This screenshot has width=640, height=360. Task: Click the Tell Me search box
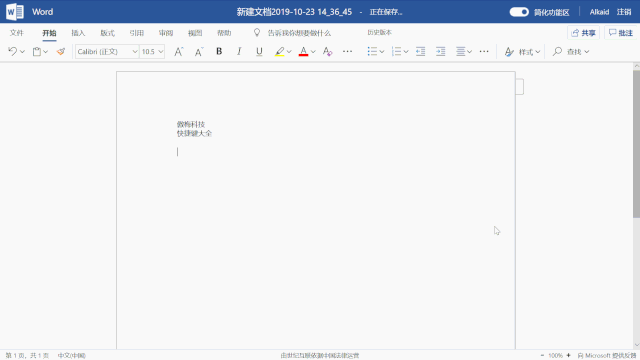tap(292, 33)
